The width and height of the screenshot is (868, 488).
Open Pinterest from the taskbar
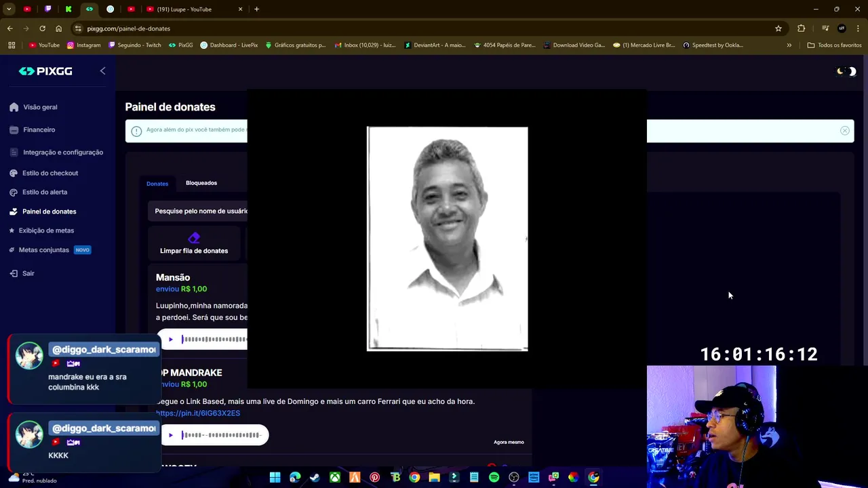[374, 477]
